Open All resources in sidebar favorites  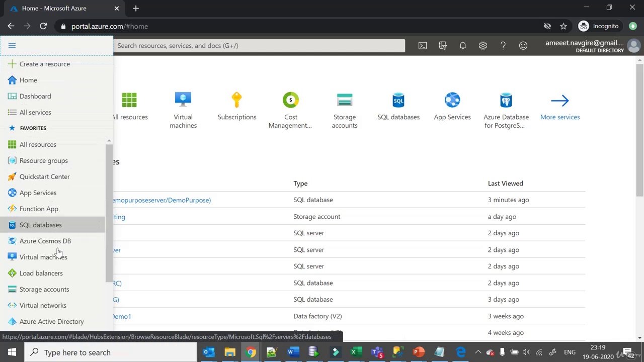pyautogui.click(x=38, y=144)
